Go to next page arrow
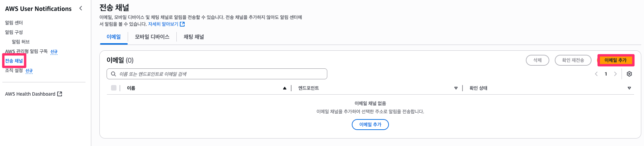 pyautogui.click(x=615, y=74)
